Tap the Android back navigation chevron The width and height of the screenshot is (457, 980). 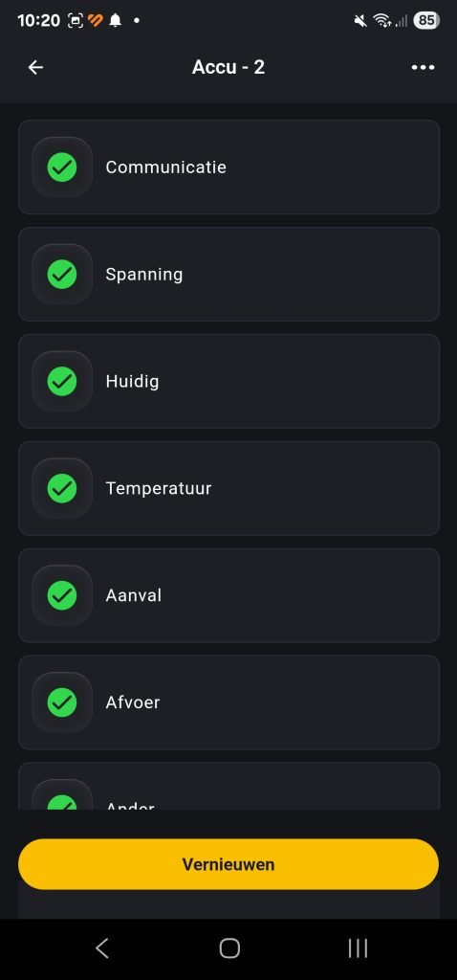102,948
